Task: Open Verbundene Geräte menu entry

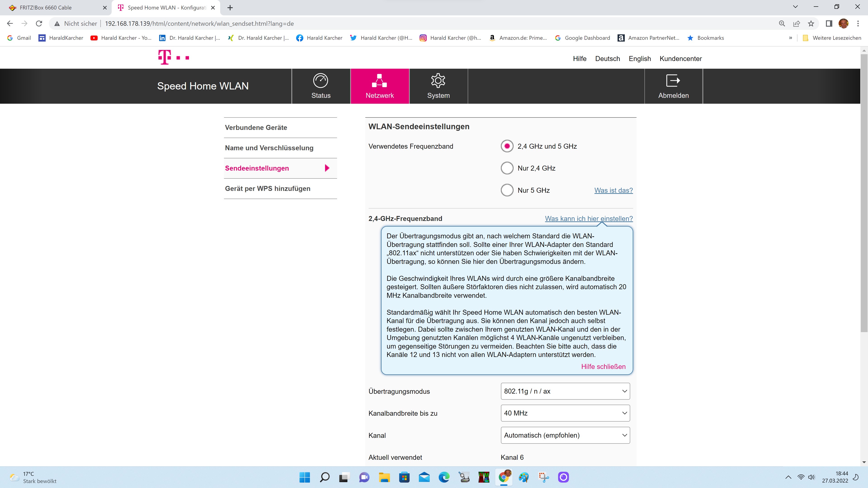Action: [256, 128]
